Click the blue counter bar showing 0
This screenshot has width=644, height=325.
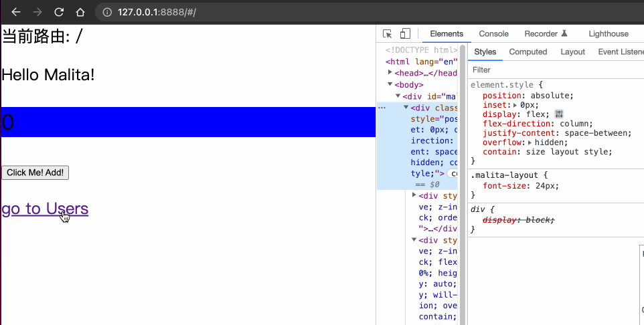click(x=188, y=122)
